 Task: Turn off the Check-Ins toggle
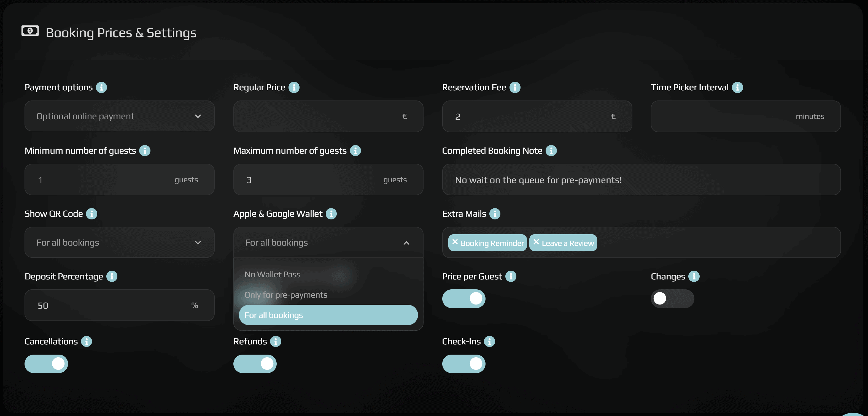click(x=464, y=364)
